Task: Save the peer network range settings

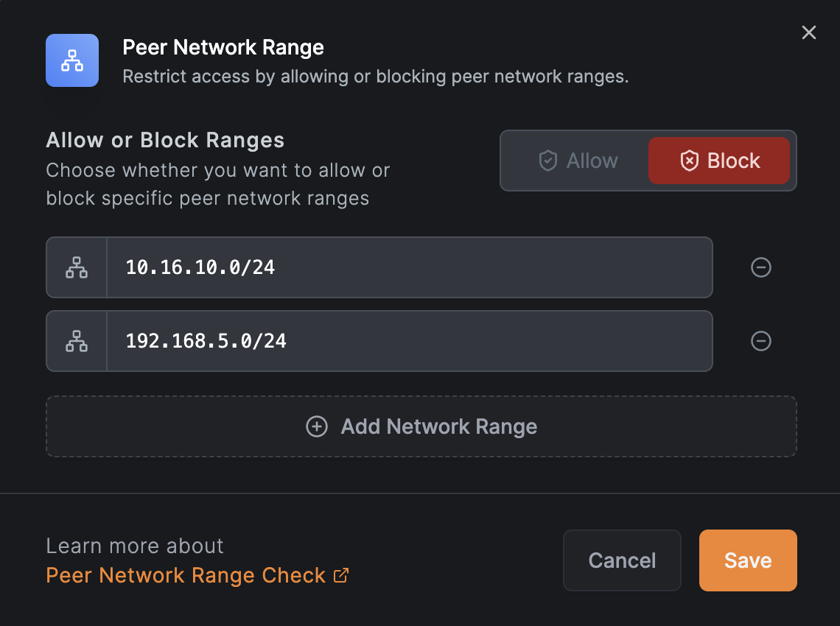Action: 747,560
